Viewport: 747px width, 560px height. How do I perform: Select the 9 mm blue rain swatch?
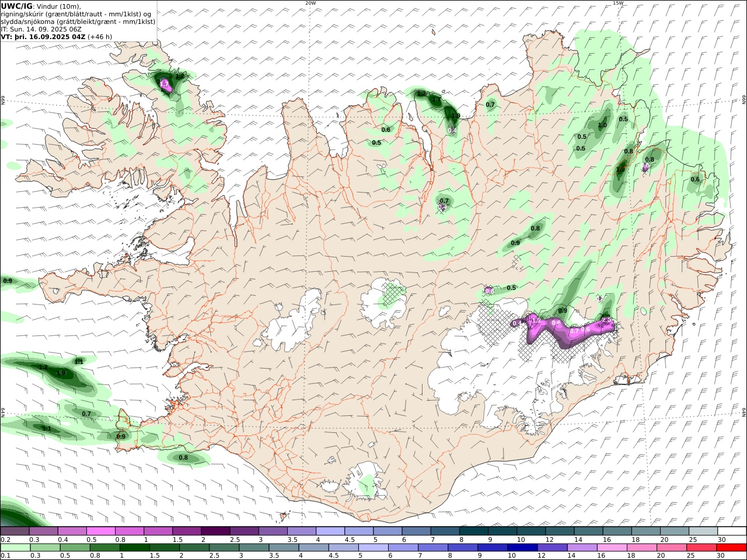492,548
